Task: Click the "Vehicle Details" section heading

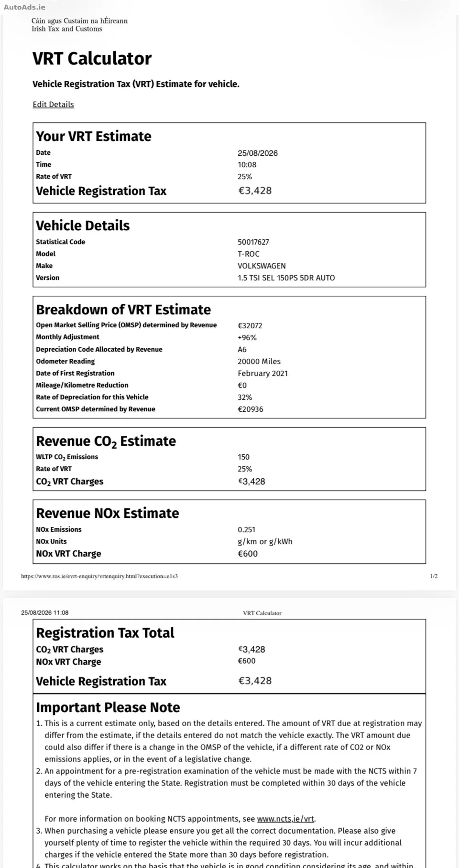Action: (x=83, y=225)
